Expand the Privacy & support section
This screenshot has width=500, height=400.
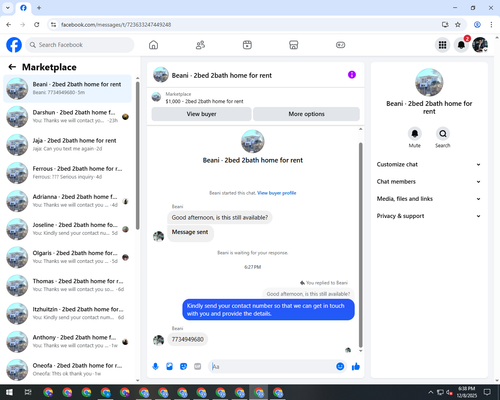coord(429,216)
